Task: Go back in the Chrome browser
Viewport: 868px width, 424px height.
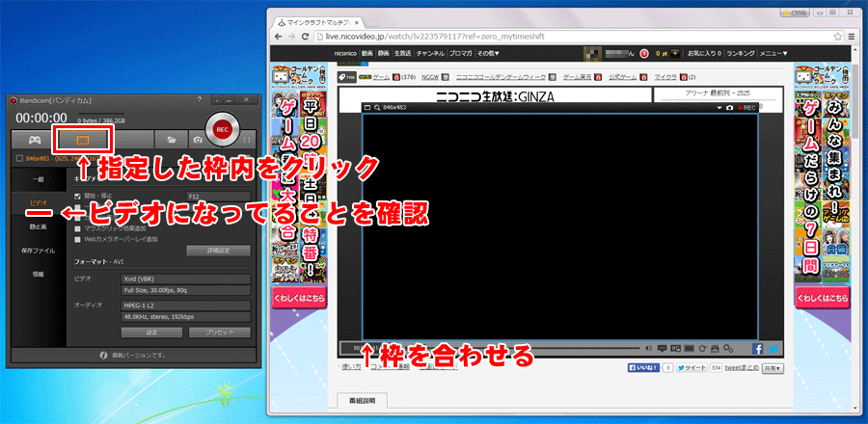Action: [x=279, y=37]
